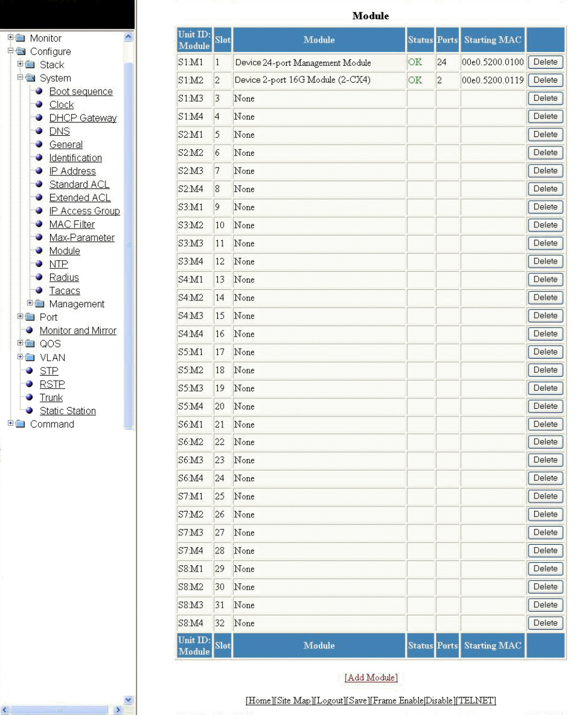Open MAC Filter link
The height and width of the screenshot is (715, 588).
[72, 225]
